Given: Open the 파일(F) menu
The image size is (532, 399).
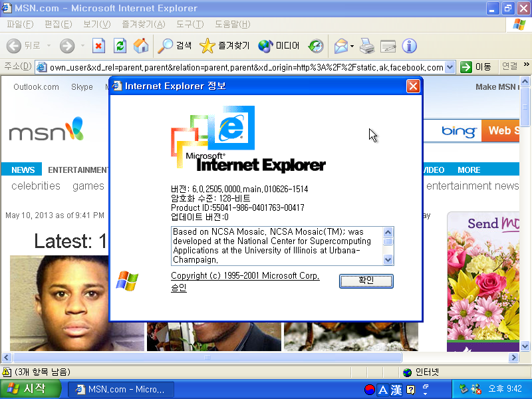Looking at the screenshot, I should tap(20, 25).
